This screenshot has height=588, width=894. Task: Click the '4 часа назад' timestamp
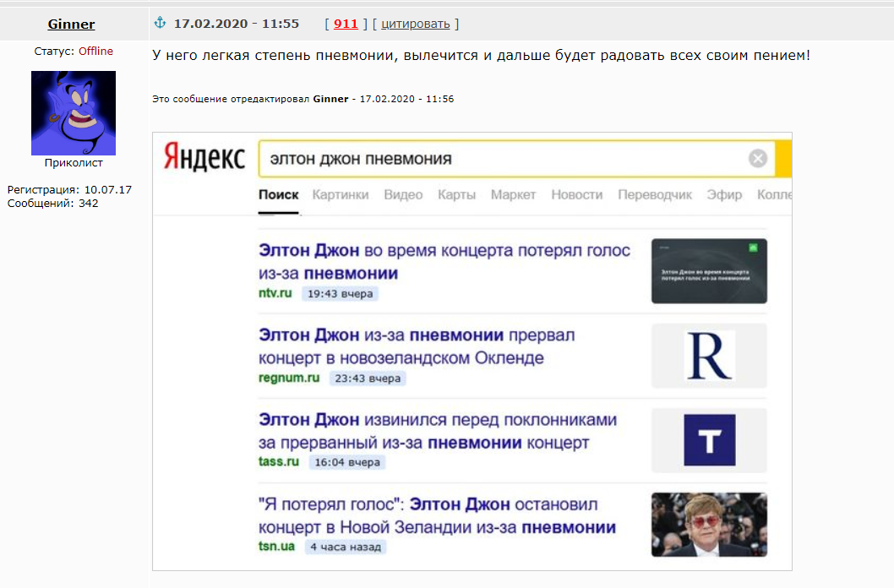coord(346,547)
